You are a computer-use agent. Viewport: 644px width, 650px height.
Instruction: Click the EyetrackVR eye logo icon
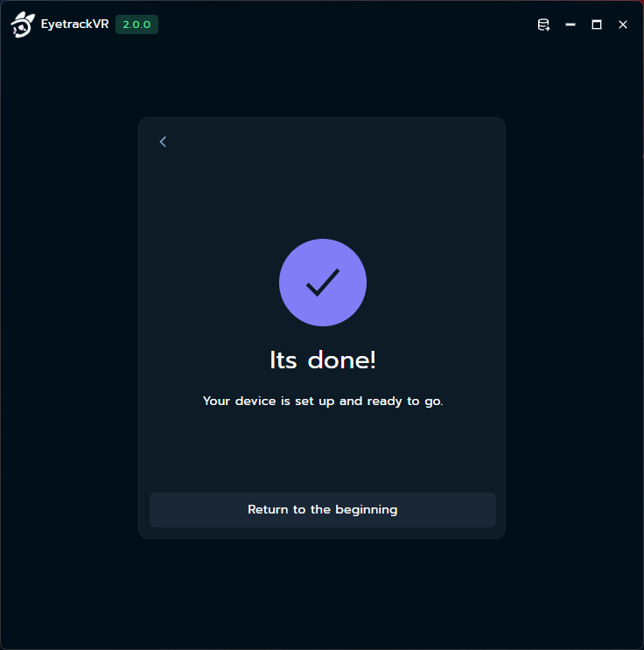coord(23,24)
